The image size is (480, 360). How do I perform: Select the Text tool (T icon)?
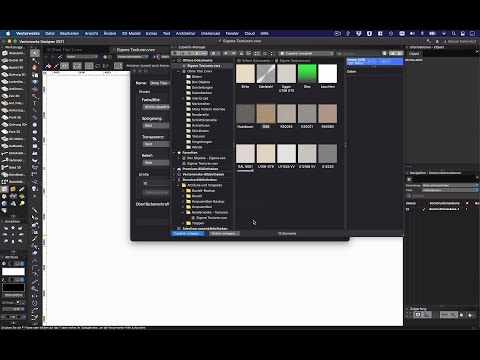(35, 103)
